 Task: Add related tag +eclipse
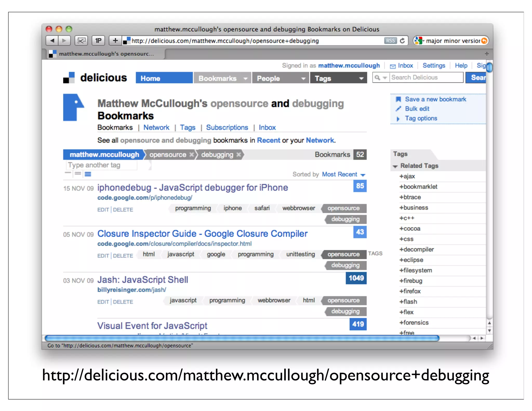[x=411, y=260]
